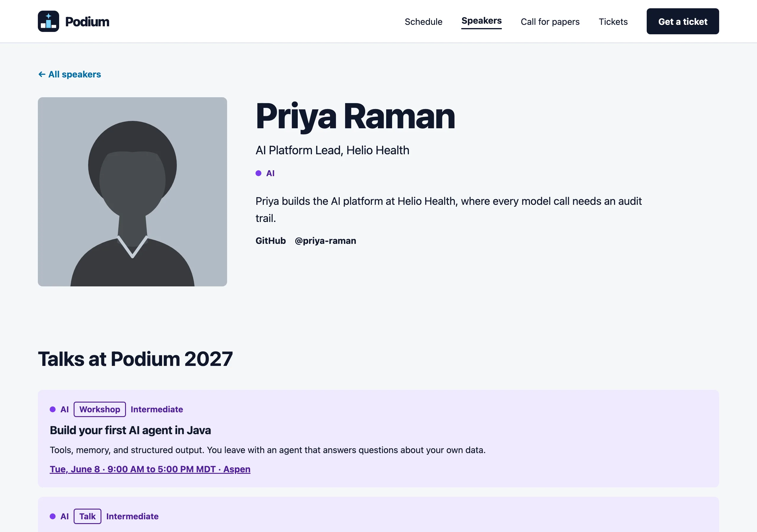Viewport: 757px width, 532px height.
Task: Go back via All speakers link
Action: (x=69, y=74)
